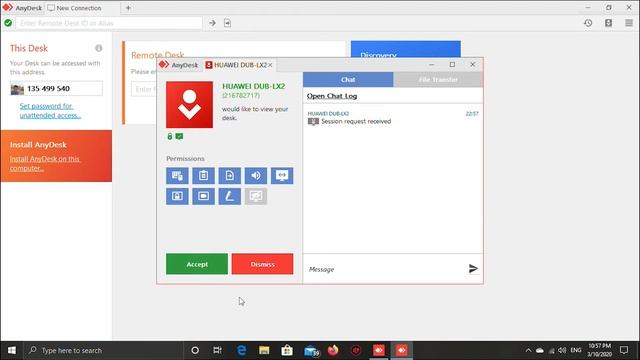Open Task View on taskbar
Image resolution: width=640 pixels, height=360 pixels.
[x=218, y=350]
